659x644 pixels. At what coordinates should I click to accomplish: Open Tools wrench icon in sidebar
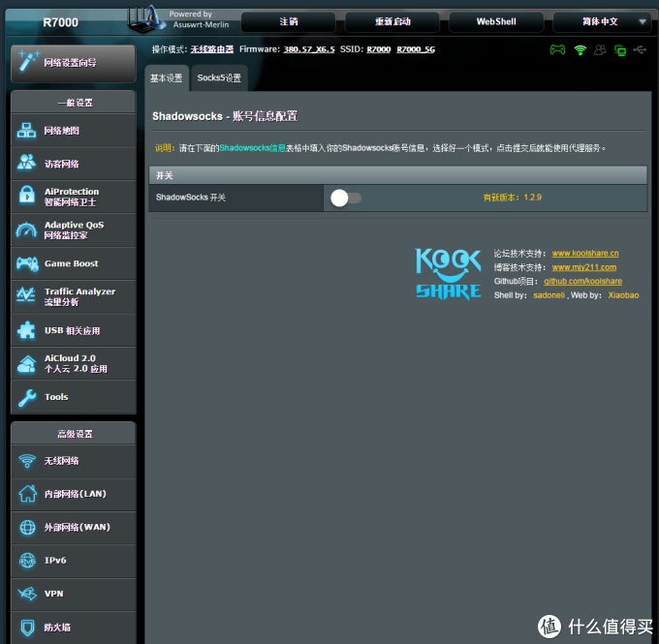click(27, 397)
